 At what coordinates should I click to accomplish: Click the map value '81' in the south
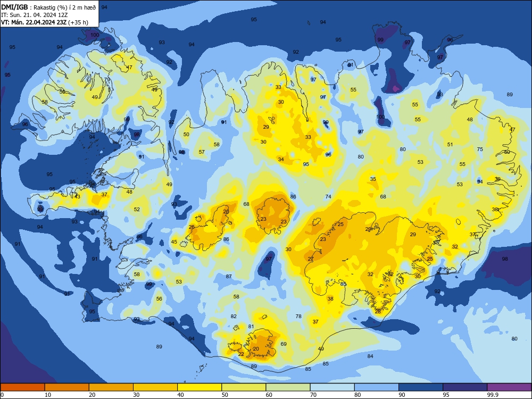coord(251,327)
